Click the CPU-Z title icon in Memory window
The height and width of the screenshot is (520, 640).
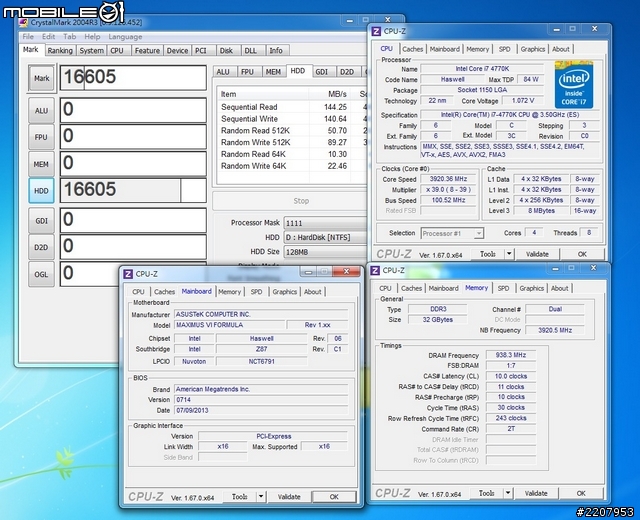coord(375,270)
